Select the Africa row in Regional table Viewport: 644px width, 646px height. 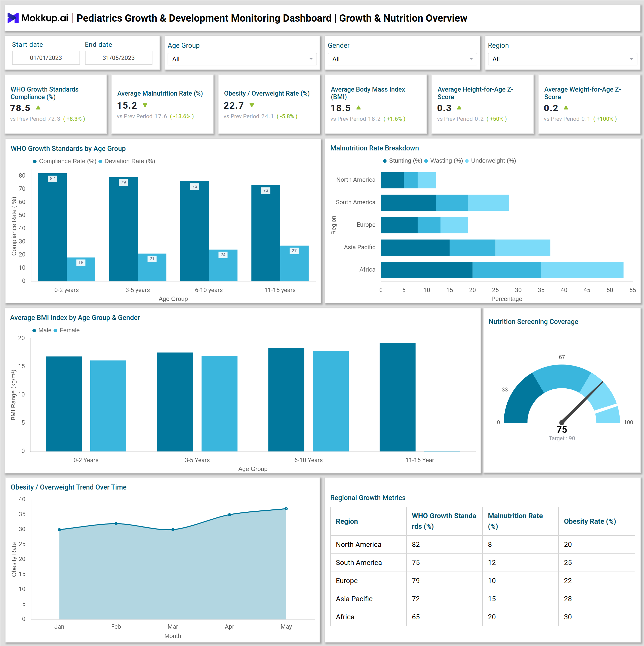tap(482, 617)
